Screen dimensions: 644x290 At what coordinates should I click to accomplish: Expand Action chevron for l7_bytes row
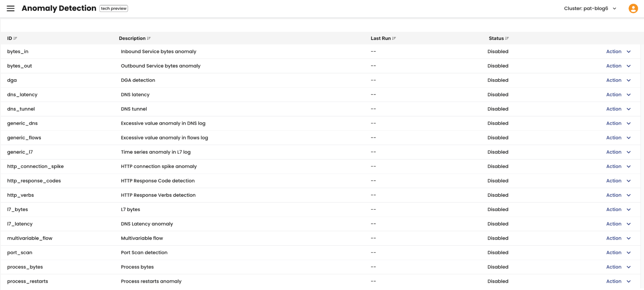629,210
